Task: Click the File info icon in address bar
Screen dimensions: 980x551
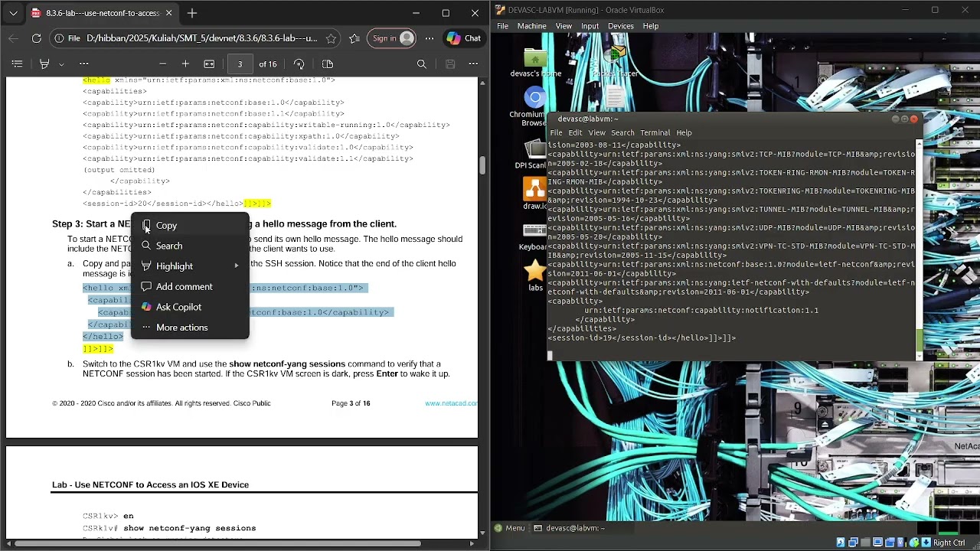Action: (x=67, y=38)
